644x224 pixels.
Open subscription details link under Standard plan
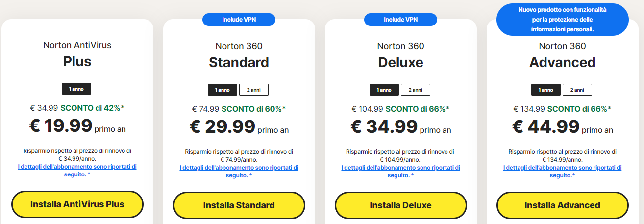pos(239,171)
